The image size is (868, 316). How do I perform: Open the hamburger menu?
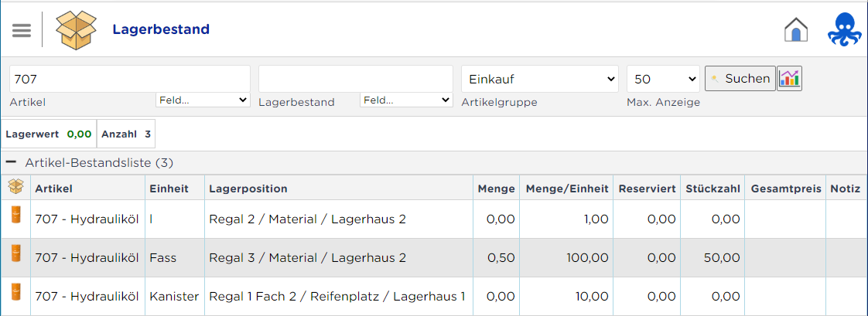[x=22, y=30]
